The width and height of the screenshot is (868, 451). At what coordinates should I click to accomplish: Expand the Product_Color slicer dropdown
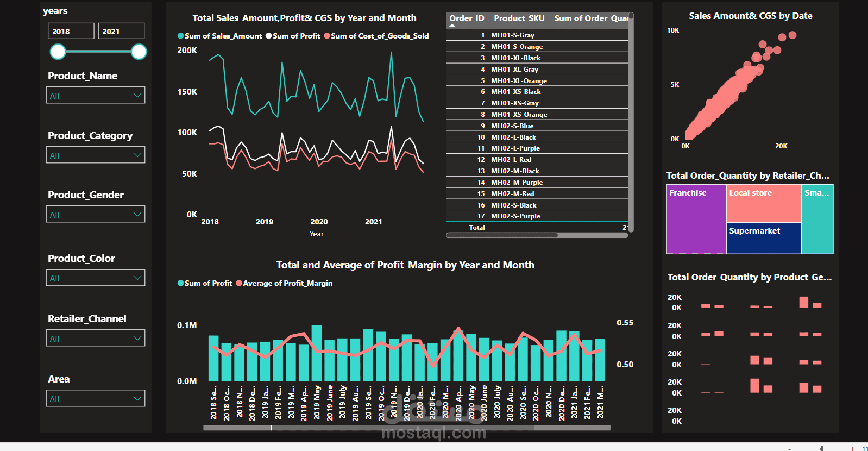pyautogui.click(x=96, y=278)
